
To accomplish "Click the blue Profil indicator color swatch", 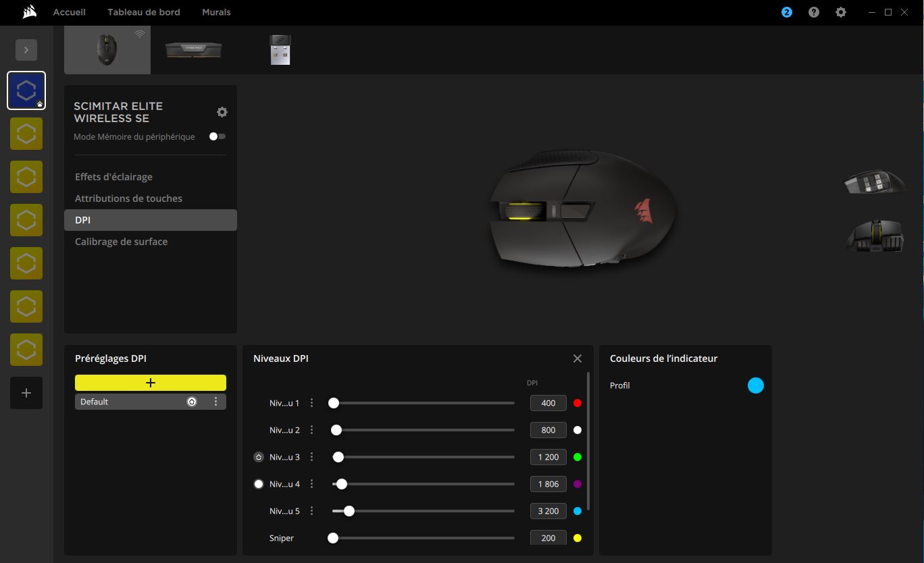I will 756,385.
